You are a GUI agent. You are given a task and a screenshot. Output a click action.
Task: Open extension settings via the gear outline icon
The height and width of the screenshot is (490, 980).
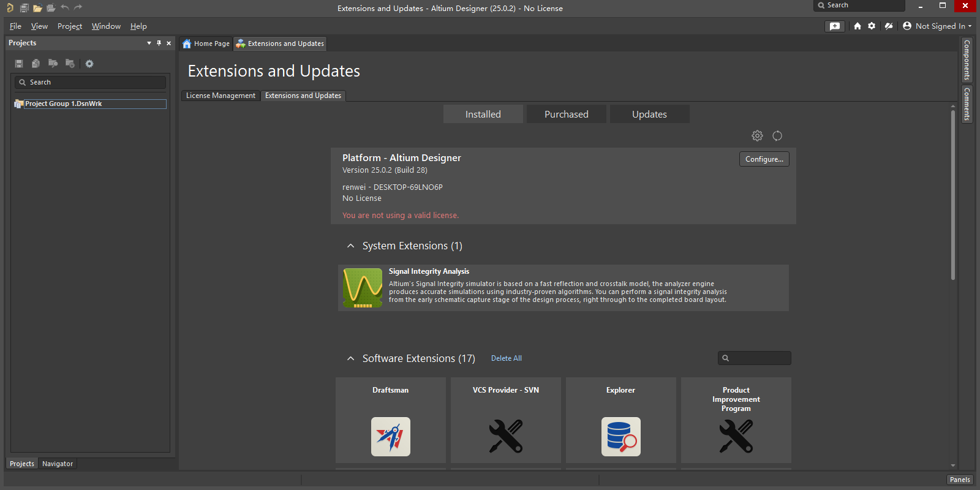(758, 136)
